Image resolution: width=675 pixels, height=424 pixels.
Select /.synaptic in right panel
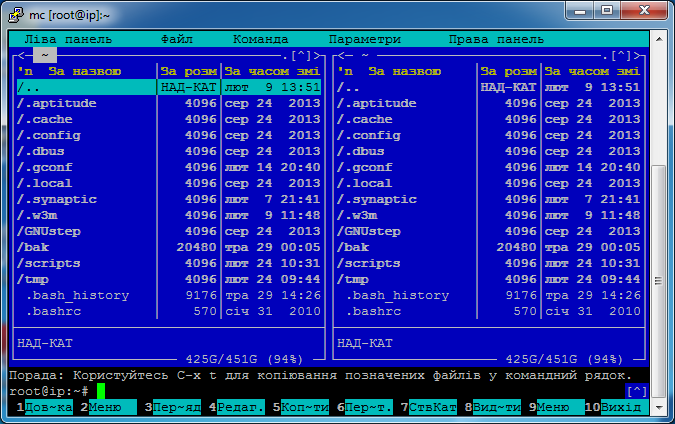489,199
